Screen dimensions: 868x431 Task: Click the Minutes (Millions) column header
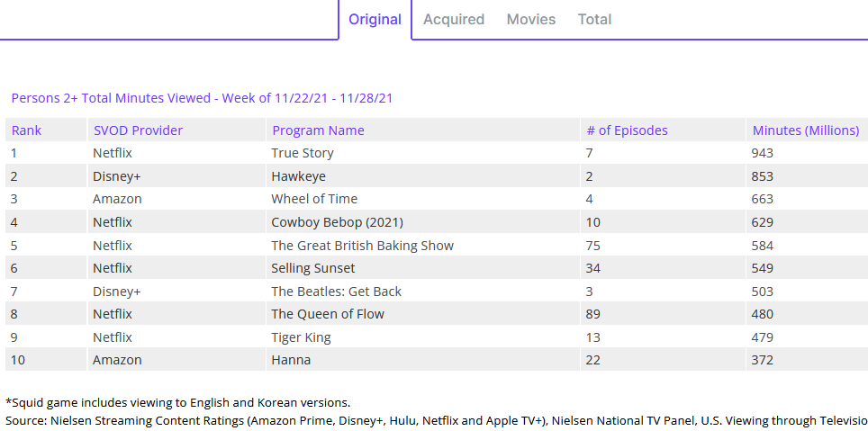[x=805, y=130]
